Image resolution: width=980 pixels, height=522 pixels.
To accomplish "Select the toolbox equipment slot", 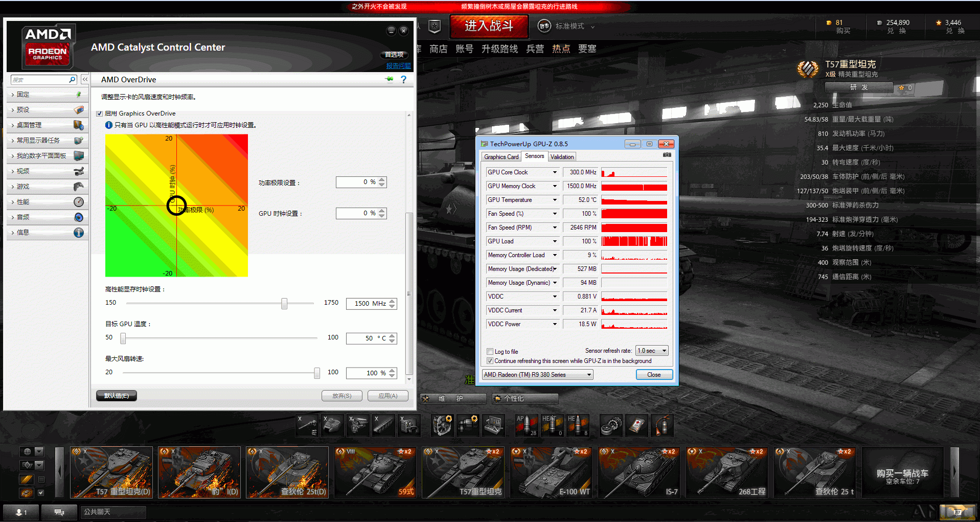I will pyautogui.click(x=493, y=425).
